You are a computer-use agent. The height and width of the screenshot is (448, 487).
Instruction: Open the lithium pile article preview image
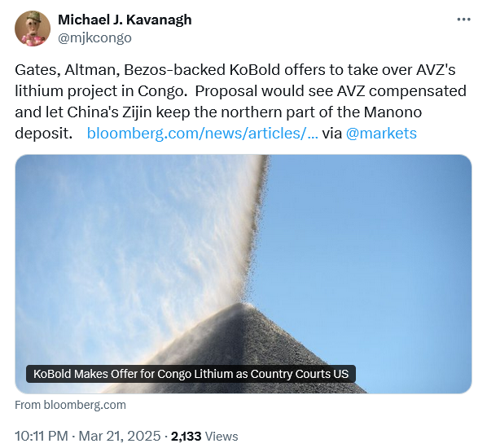point(243,274)
